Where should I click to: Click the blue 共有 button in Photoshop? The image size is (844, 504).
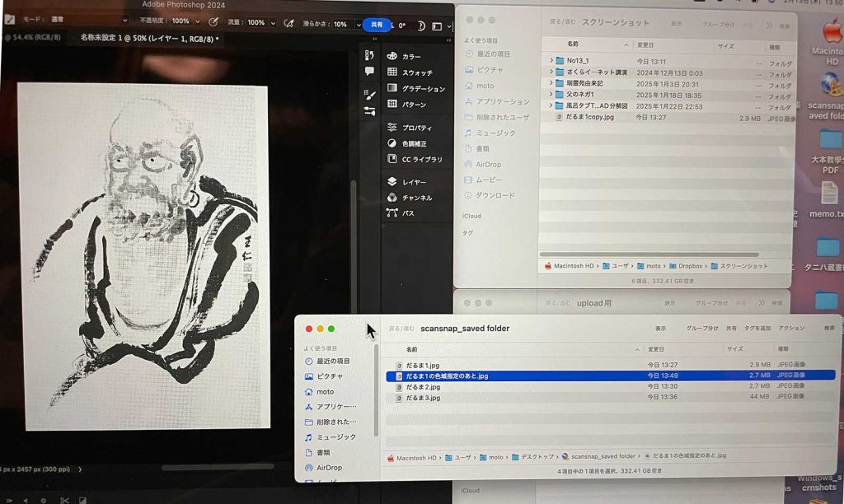pyautogui.click(x=377, y=25)
